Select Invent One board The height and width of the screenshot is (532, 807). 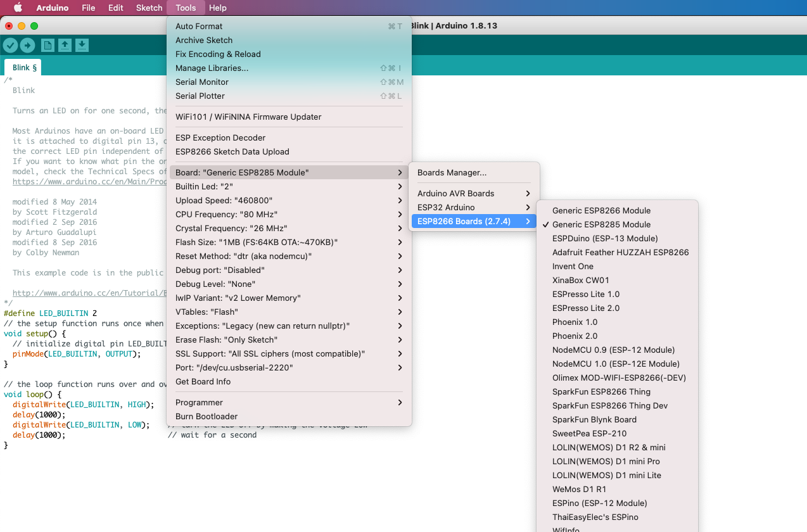(617, 266)
